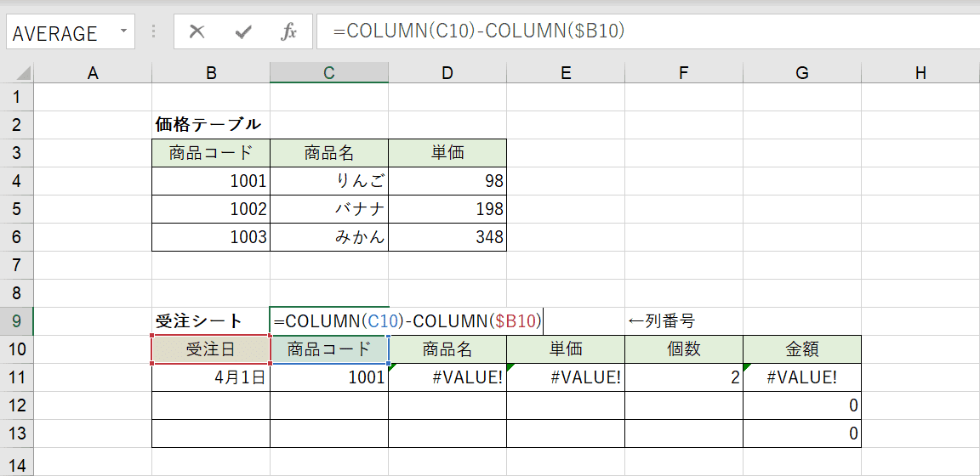This screenshot has width=980, height=476.
Task: Click the 受注シート title cell
Action: 211,321
